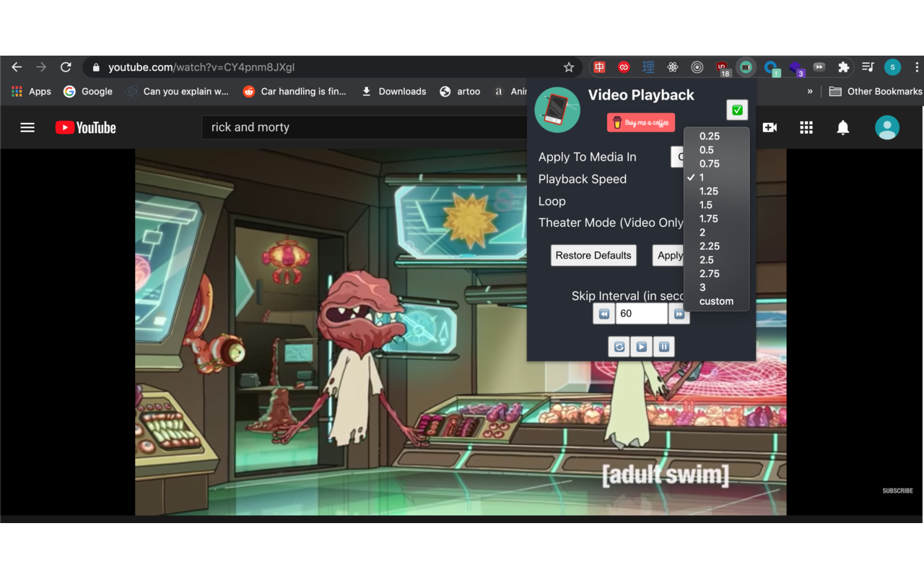Go to the YouTube home logo
This screenshot has width=924, height=578.
click(x=86, y=128)
